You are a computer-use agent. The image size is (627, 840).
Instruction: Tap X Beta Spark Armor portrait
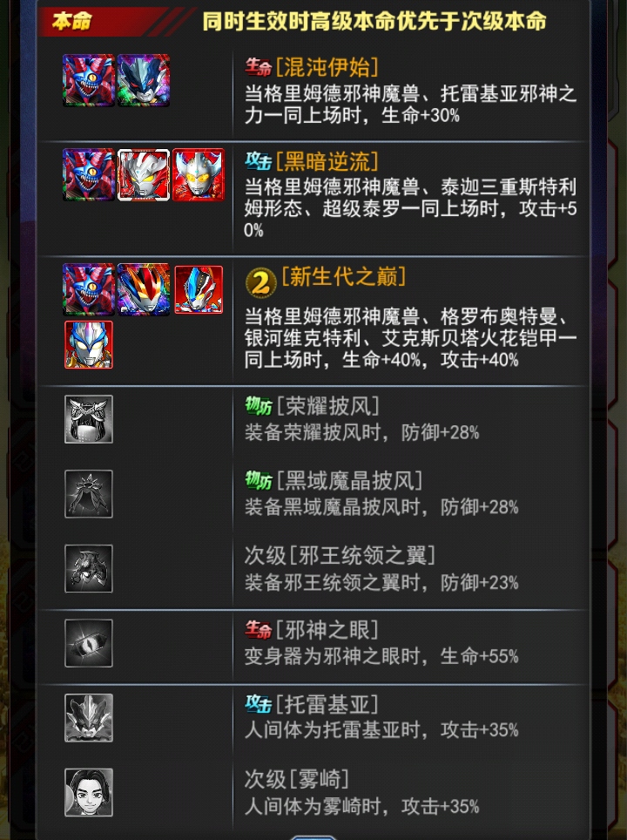coord(89,344)
